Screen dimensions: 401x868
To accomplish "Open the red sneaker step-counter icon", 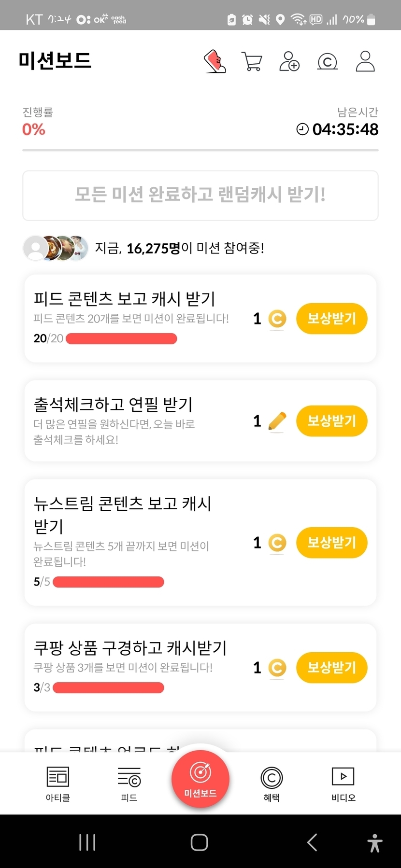I will pyautogui.click(x=215, y=61).
